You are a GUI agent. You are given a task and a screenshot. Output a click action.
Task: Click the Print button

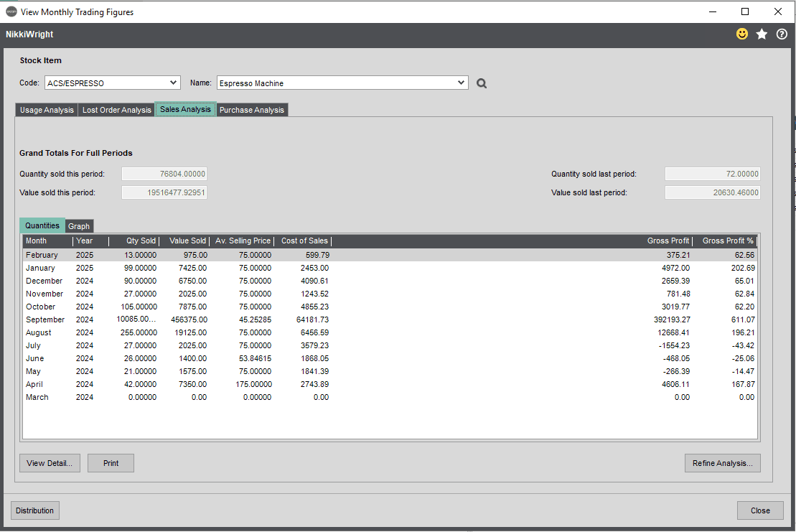coord(111,463)
